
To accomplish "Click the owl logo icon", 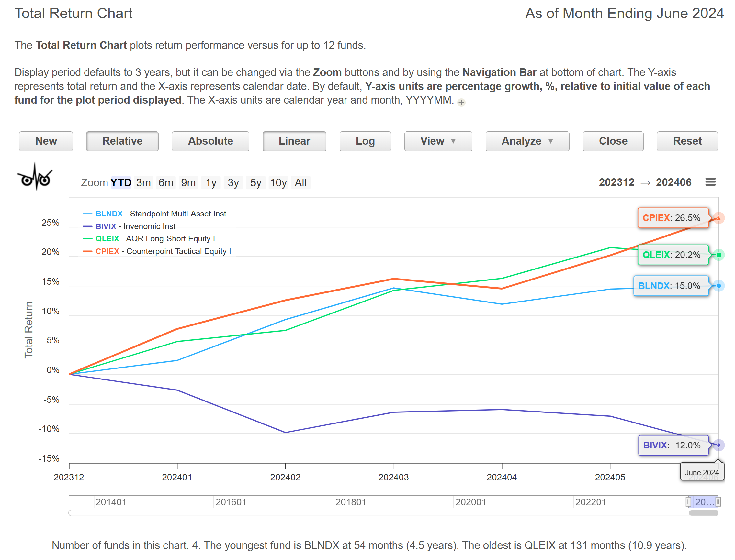I will click(x=35, y=176).
